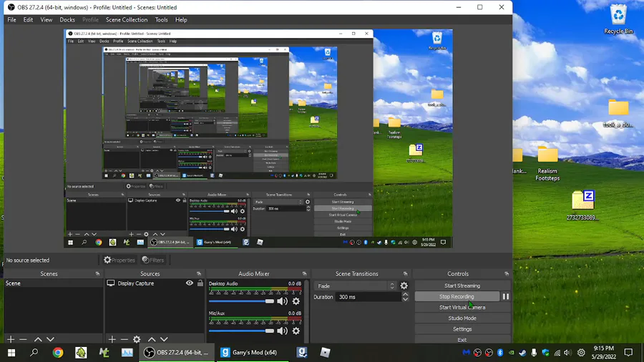Screen dimensions: 644x362
Task: Open Desktop Audio gear settings
Action: [x=296, y=301]
